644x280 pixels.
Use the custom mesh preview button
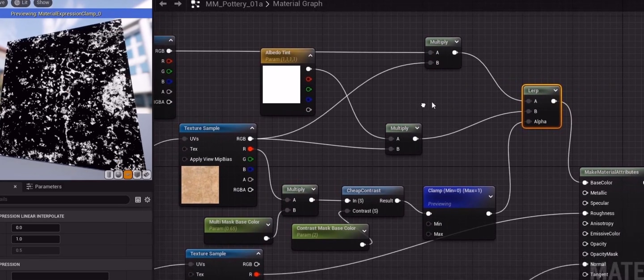tap(146, 175)
